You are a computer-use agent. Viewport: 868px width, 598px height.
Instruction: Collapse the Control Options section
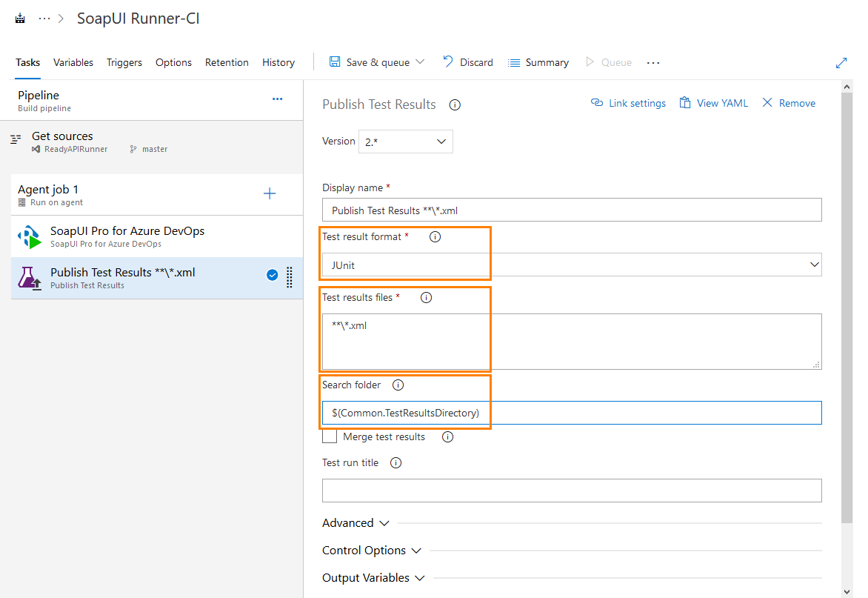(x=372, y=550)
